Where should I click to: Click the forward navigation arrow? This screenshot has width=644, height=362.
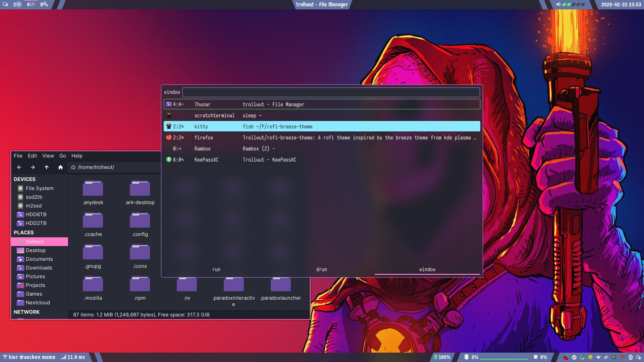[x=33, y=167]
